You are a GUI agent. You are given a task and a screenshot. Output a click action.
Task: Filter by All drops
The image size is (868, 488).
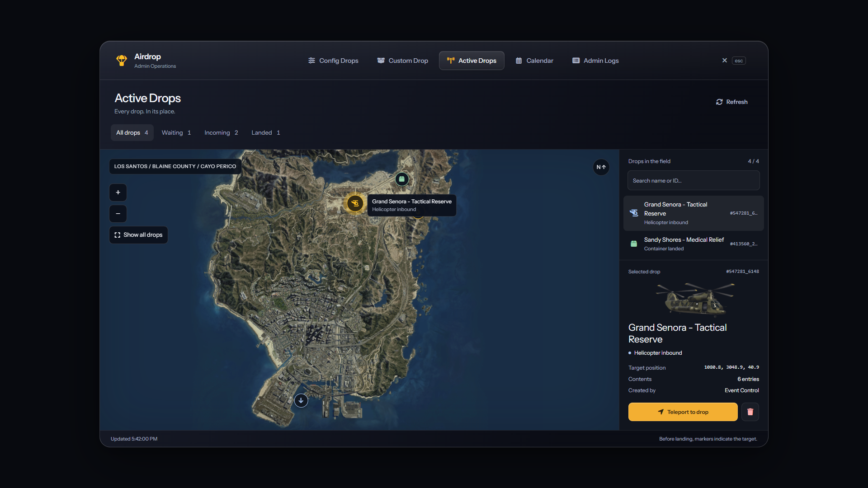(132, 133)
